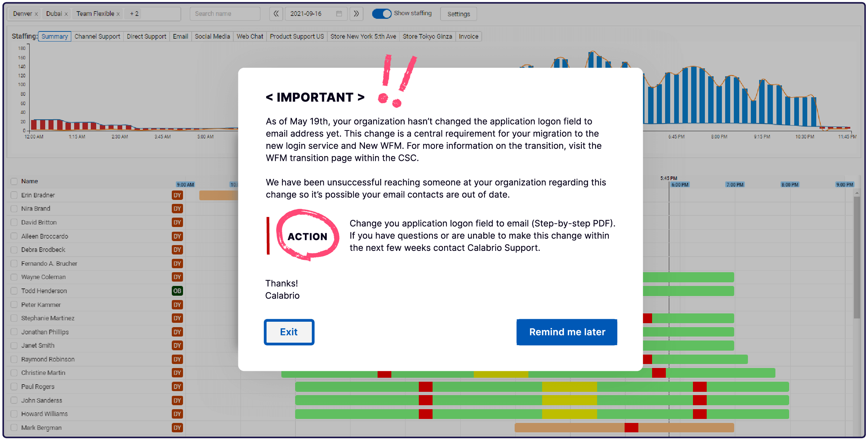868x441 pixels.
Task: Click the 9:00 AM timeline header
Action: pyautogui.click(x=185, y=185)
